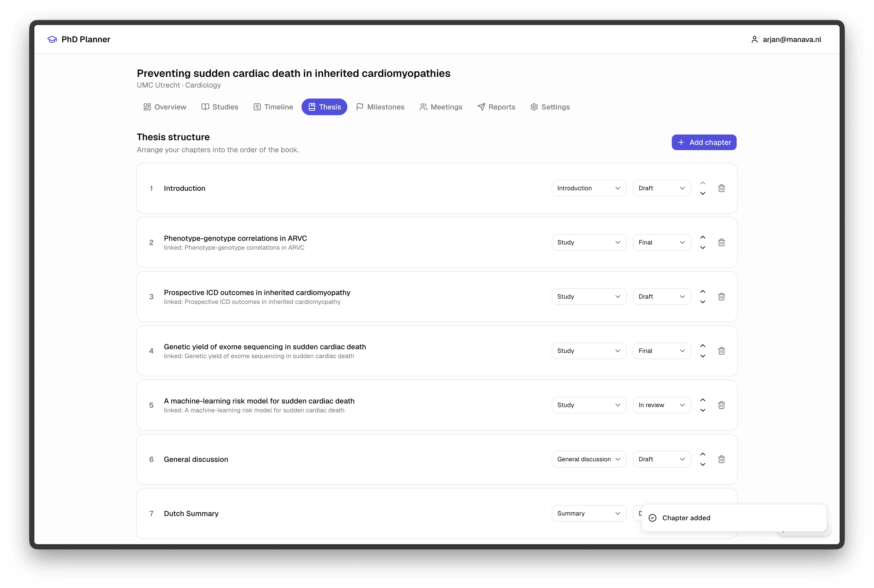This screenshot has height=588, width=874.
Task: Delete the Prospective ICD outcomes chapter
Action: click(x=721, y=297)
